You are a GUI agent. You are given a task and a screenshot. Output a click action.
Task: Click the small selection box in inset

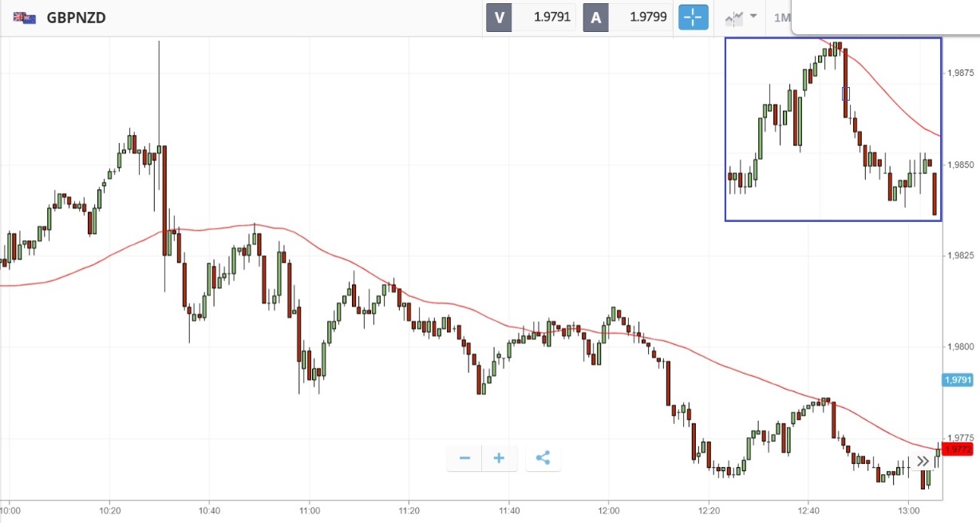pyautogui.click(x=846, y=93)
